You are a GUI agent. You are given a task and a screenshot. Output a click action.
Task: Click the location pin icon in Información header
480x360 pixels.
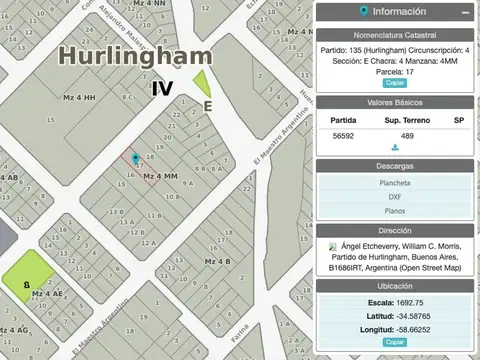(x=364, y=11)
